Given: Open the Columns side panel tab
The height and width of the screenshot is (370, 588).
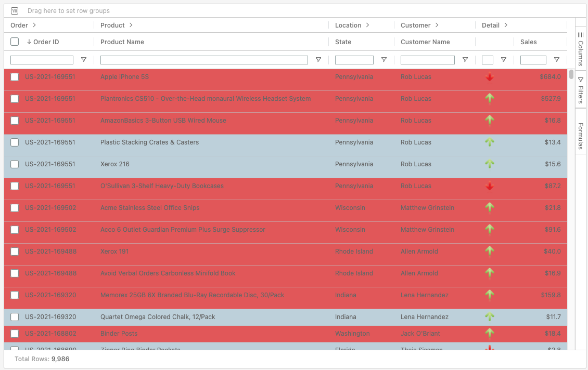Looking at the screenshot, I should 581,49.
